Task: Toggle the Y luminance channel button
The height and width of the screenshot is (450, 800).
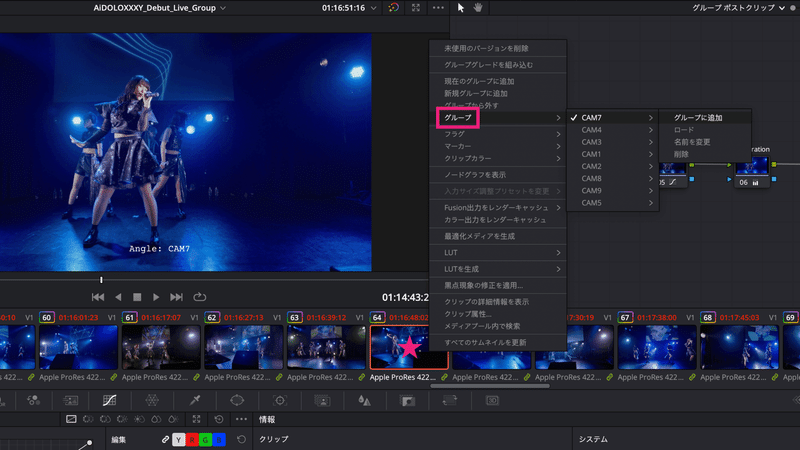Action: (x=179, y=439)
